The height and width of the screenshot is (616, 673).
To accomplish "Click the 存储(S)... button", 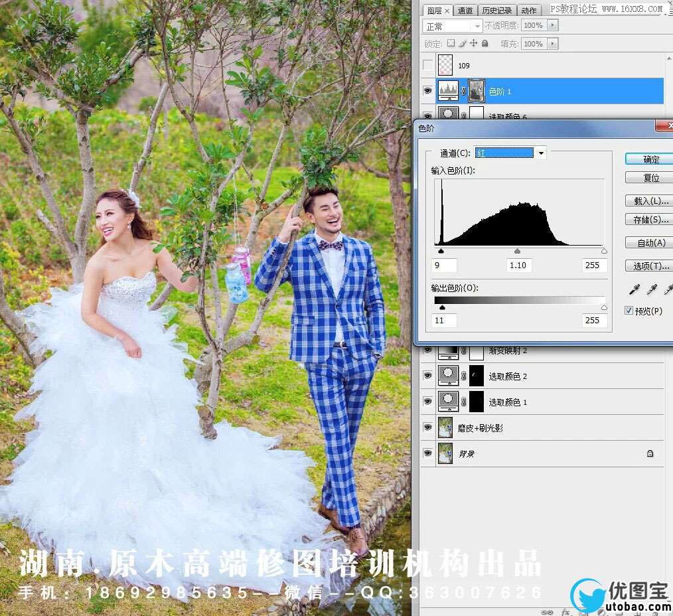I will point(650,220).
